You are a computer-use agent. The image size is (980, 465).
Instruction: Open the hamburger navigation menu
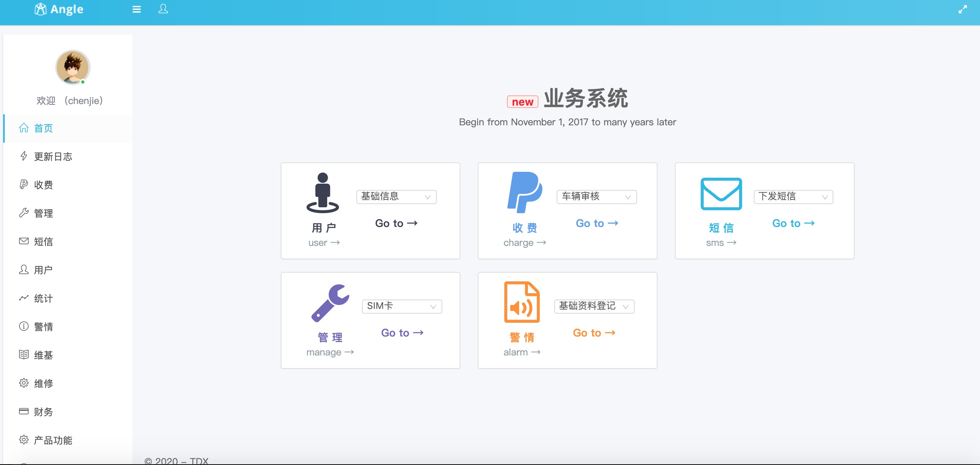tap(136, 9)
